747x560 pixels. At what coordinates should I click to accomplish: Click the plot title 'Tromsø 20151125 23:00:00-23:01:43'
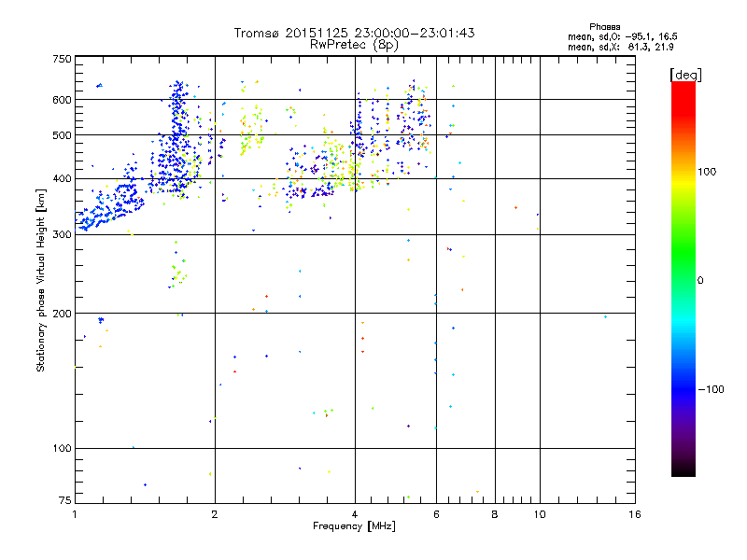click(354, 33)
